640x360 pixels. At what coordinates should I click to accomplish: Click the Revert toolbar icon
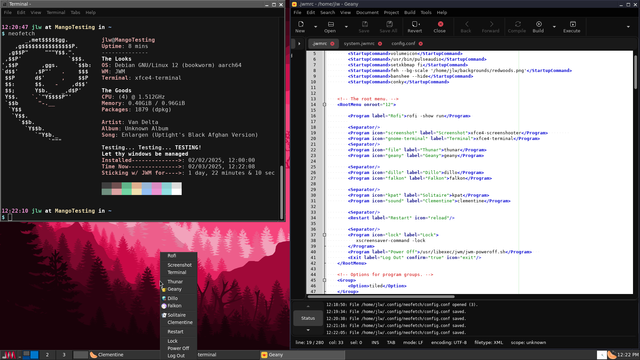click(x=415, y=24)
